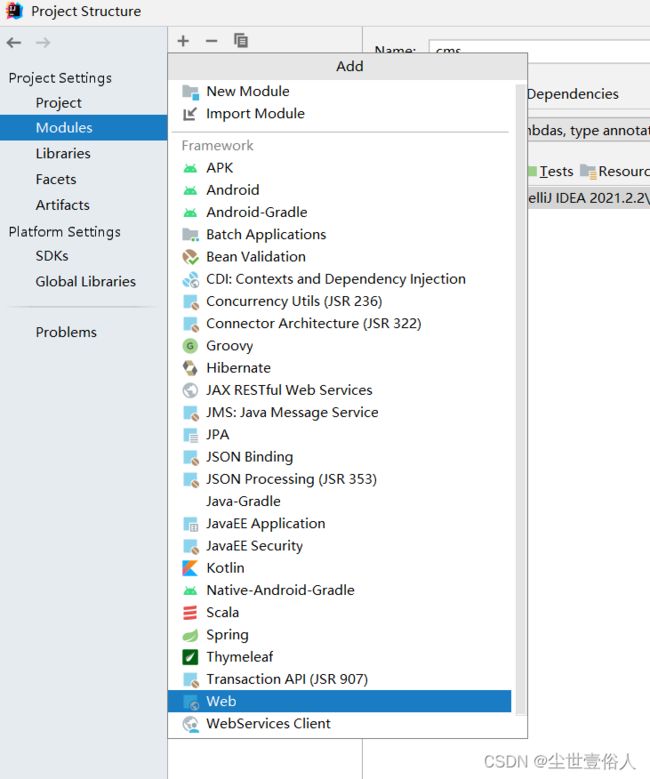The image size is (650, 779).
Task: Click the minus Remove toolbar icon
Action: (x=212, y=41)
